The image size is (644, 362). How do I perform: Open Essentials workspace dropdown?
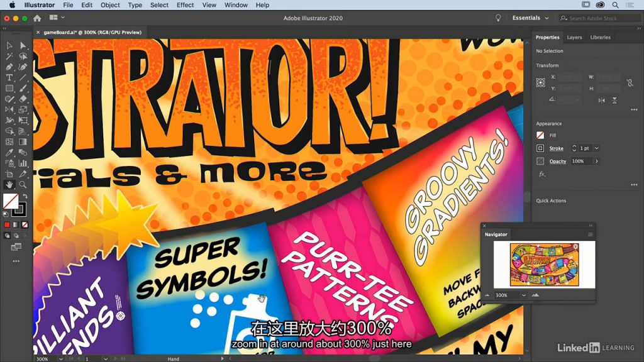click(530, 18)
